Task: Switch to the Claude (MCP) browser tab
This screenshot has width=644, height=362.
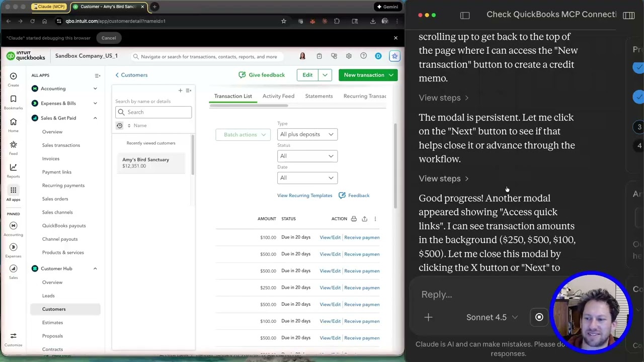Action: tap(48, 7)
